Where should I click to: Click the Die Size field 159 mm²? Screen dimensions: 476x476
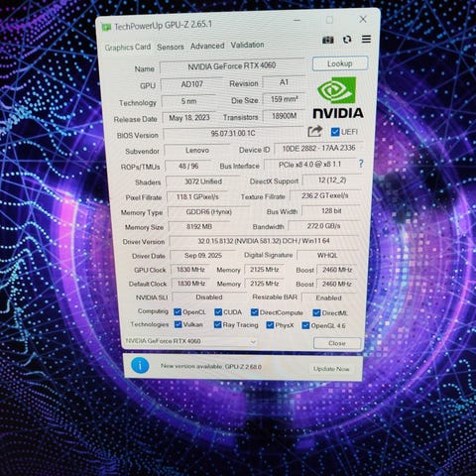coord(284,99)
